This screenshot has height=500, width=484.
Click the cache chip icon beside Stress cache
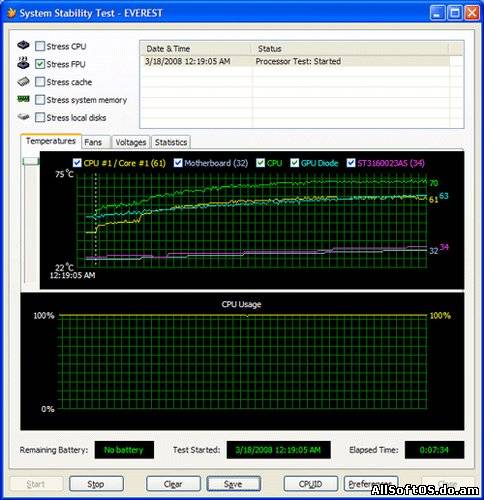click(x=23, y=81)
